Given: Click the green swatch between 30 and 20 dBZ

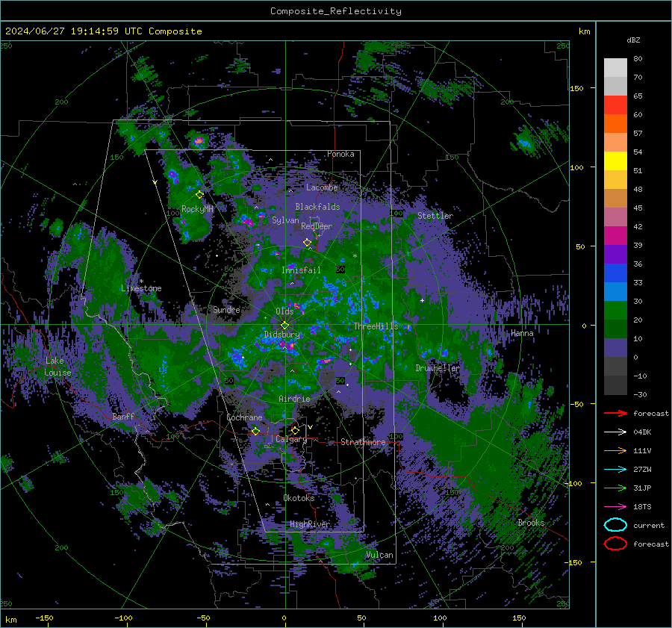Looking at the screenshot, I should [x=615, y=311].
